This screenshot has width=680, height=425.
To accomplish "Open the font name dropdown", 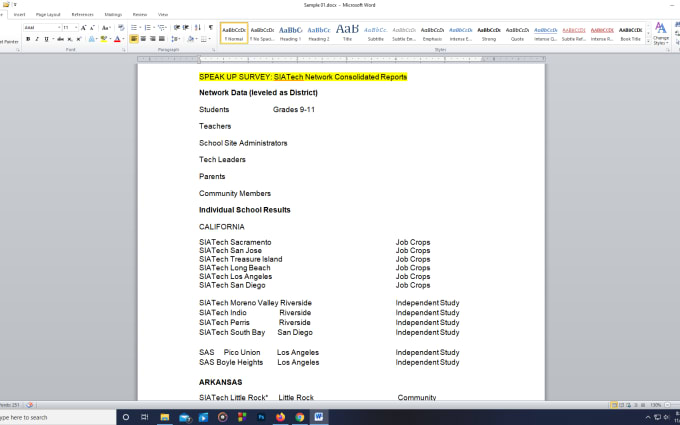I will coord(59,28).
